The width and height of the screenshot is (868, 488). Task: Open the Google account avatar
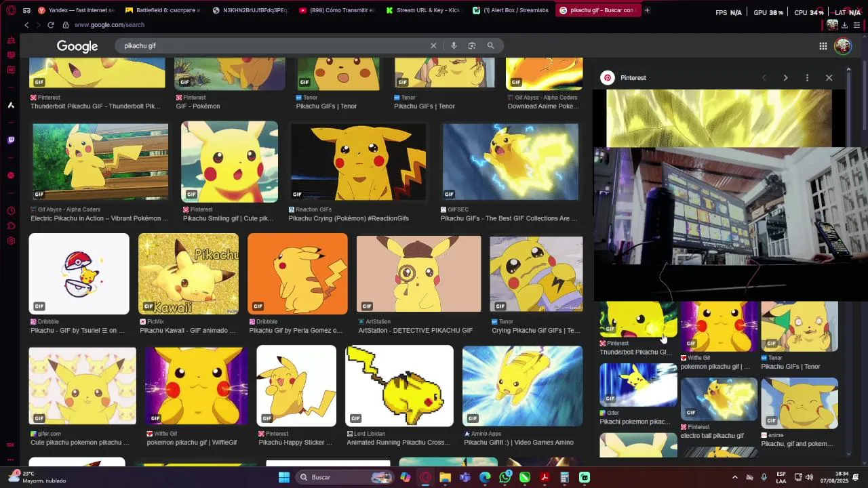pos(843,46)
